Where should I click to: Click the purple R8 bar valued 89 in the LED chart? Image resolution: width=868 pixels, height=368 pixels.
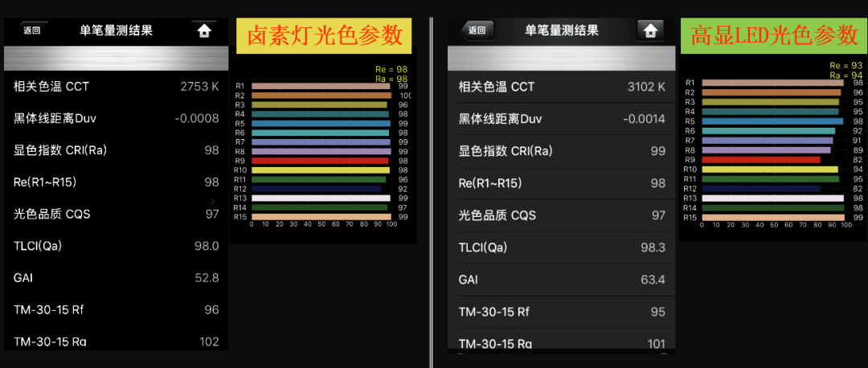point(767,150)
